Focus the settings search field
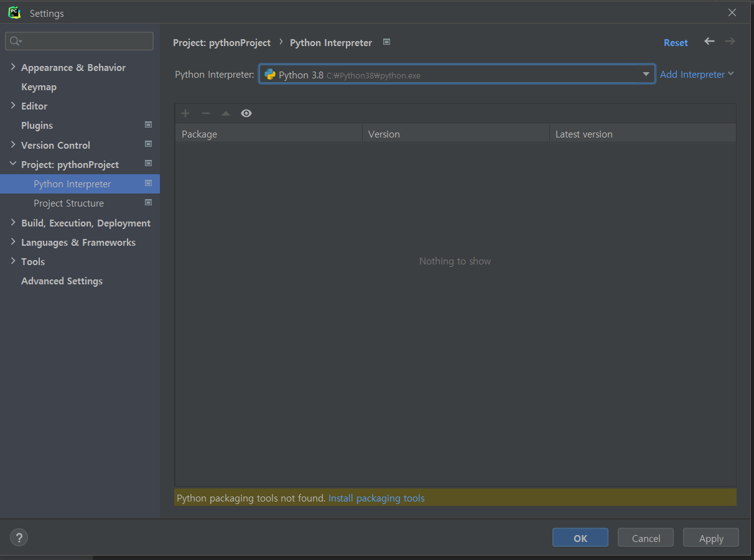This screenshot has width=754, height=560. click(x=79, y=41)
